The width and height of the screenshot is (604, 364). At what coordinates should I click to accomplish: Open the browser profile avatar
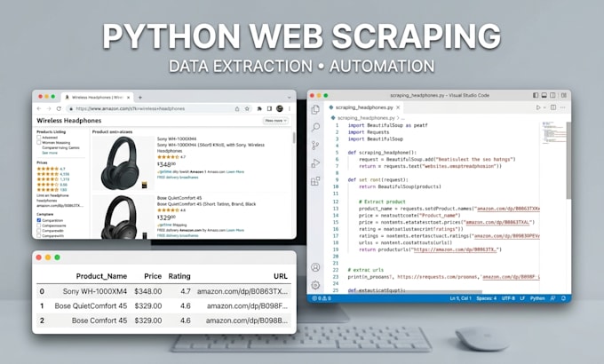pos(280,108)
